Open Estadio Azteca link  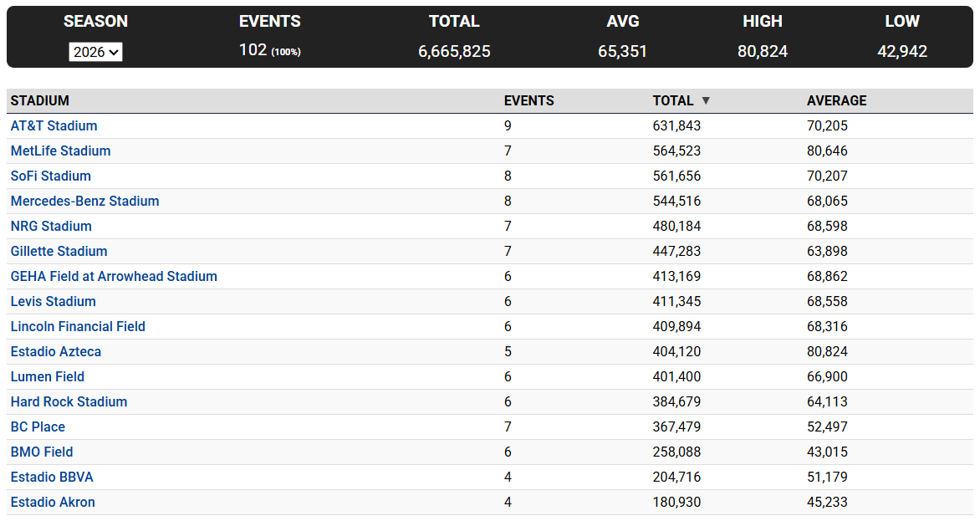(56, 352)
